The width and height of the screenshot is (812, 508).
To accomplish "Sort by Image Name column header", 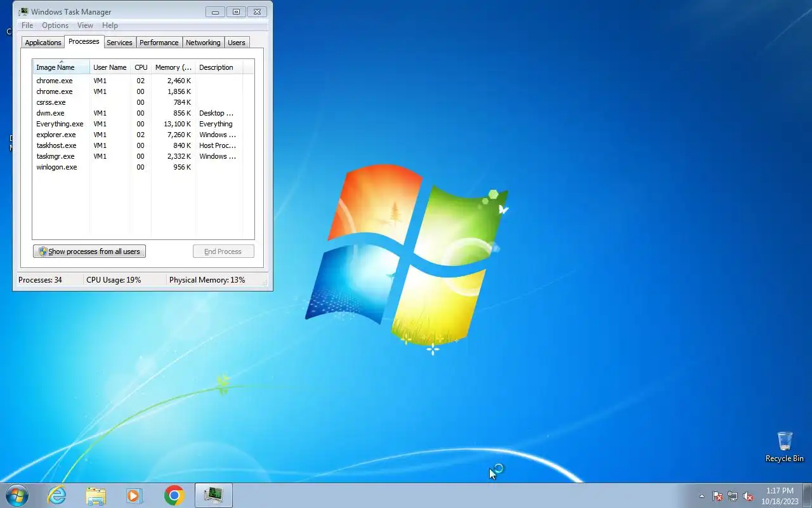I will [x=61, y=67].
